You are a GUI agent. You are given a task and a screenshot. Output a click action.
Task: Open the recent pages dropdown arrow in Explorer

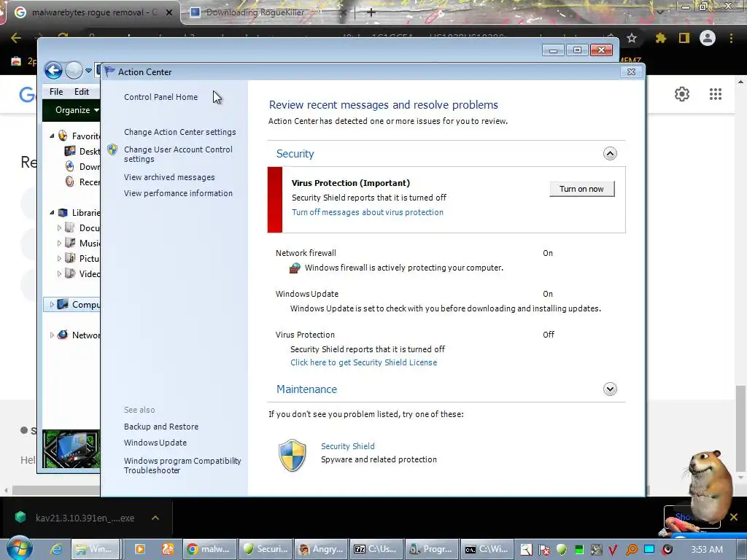pyautogui.click(x=88, y=71)
